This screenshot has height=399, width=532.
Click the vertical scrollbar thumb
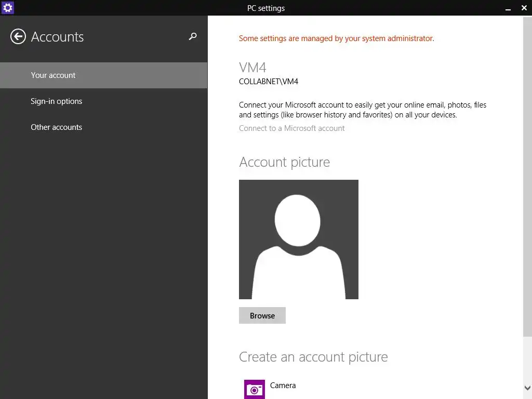527,177
